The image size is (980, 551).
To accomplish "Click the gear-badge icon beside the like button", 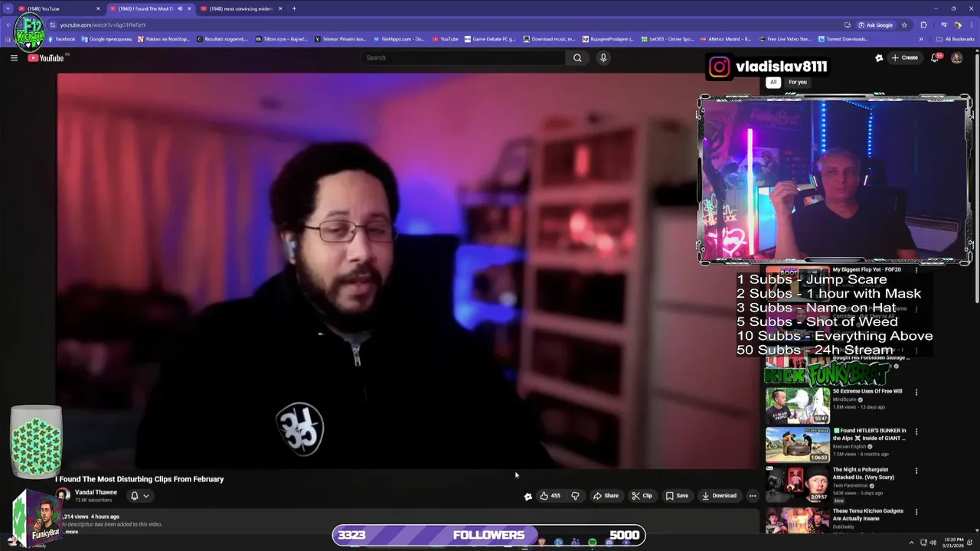I will (528, 496).
